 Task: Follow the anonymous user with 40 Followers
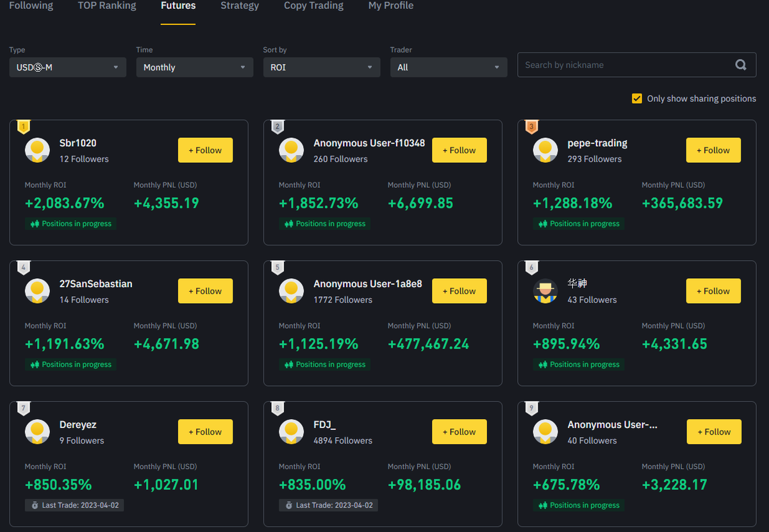pyautogui.click(x=714, y=432)
